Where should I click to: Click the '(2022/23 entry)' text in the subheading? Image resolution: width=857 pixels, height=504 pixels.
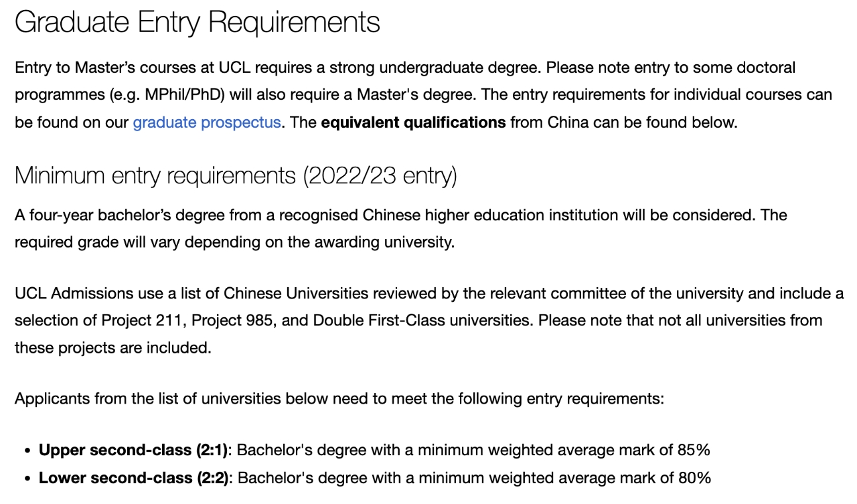[x=380, y=176]
